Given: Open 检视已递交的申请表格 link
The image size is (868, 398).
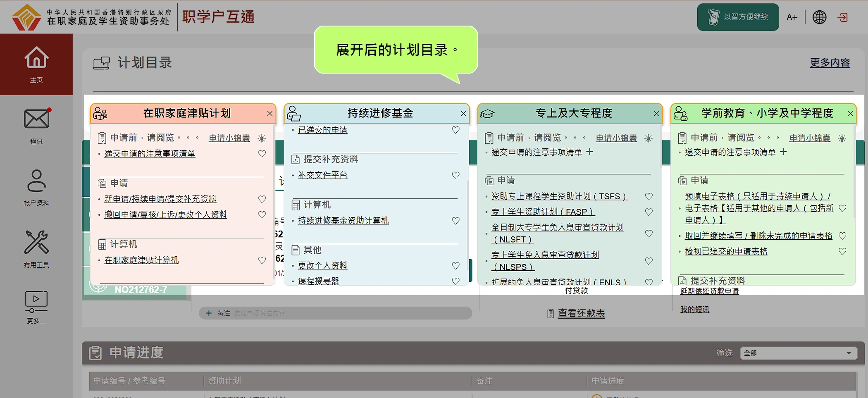Looking at the screenshot, I should (x=726, y=252).
